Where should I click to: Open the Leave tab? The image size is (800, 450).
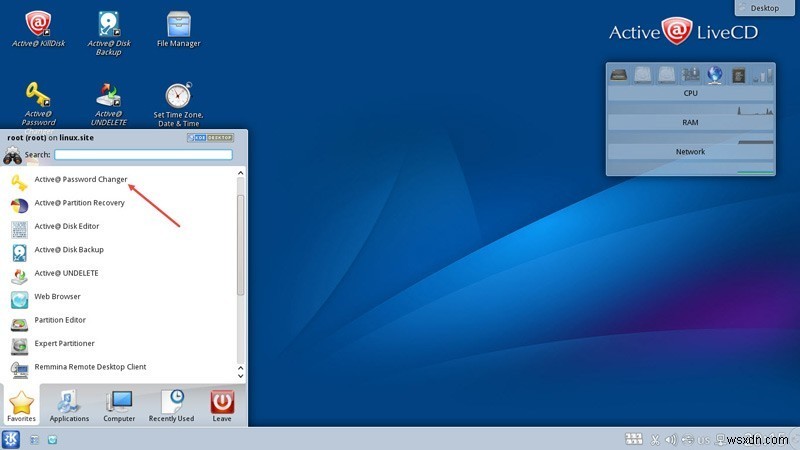tap(222, 406)
